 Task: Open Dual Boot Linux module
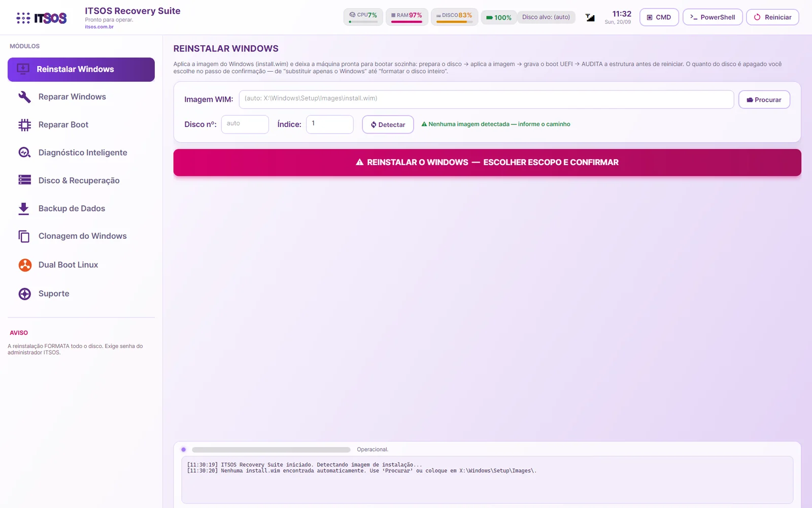(81, 265)
